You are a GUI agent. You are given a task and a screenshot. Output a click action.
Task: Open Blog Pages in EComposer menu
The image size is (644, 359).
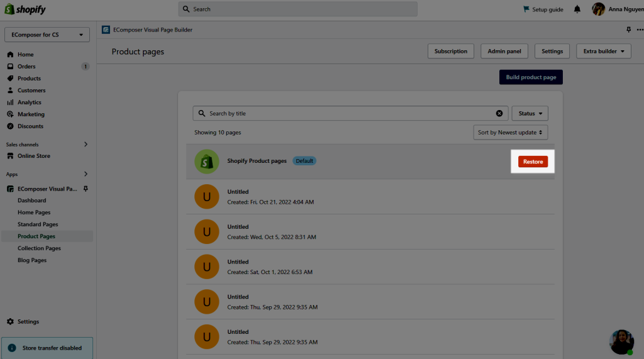(32, 260)
